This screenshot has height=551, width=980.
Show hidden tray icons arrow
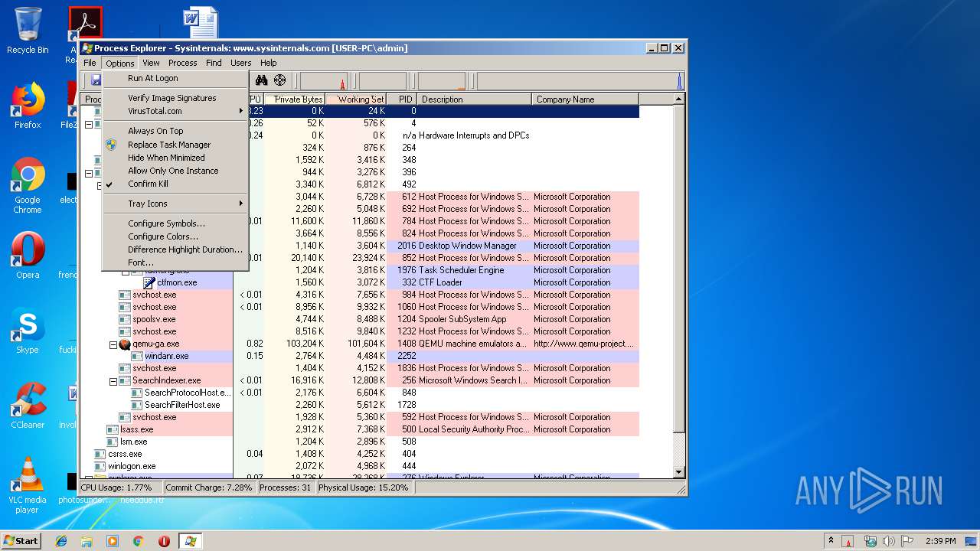click(831, 541)
